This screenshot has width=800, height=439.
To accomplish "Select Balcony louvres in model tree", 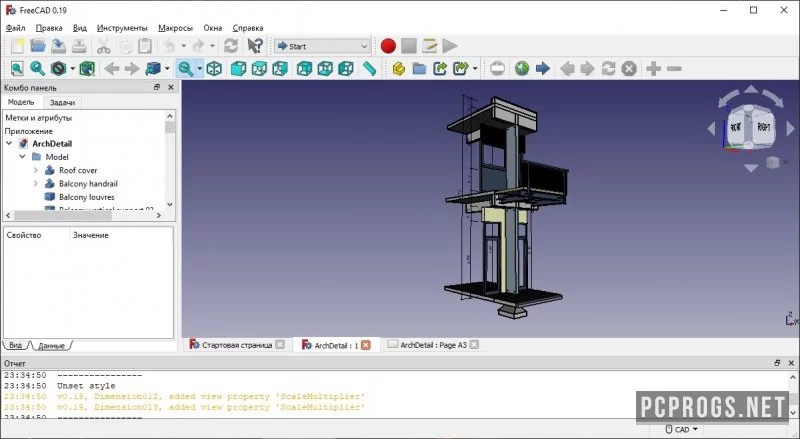I will [x=87, y=197].
